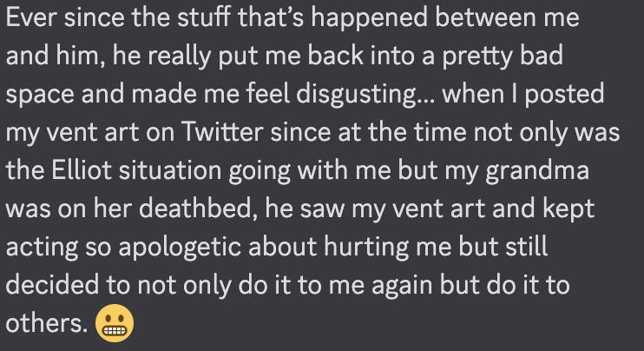
Task: Click the word "situation" after Elliot
Action: click(x=170, y=170)
